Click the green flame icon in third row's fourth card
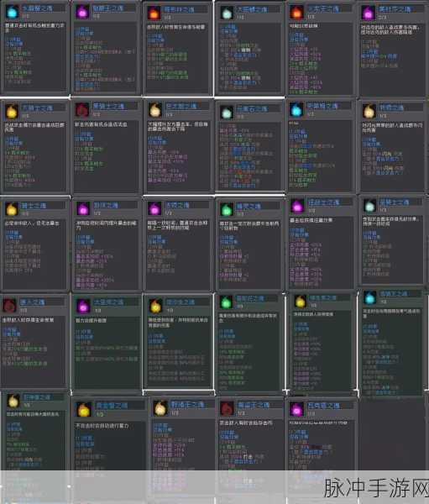Screen dimensions: 429x504 click(226, 209)
